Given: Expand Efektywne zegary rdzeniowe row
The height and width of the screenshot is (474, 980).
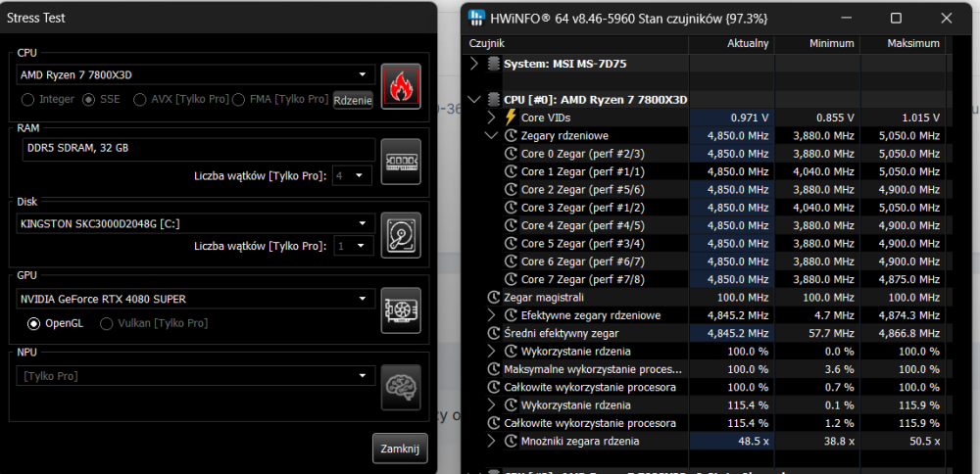Looking at the screenshot, I should tap(491, 315).
